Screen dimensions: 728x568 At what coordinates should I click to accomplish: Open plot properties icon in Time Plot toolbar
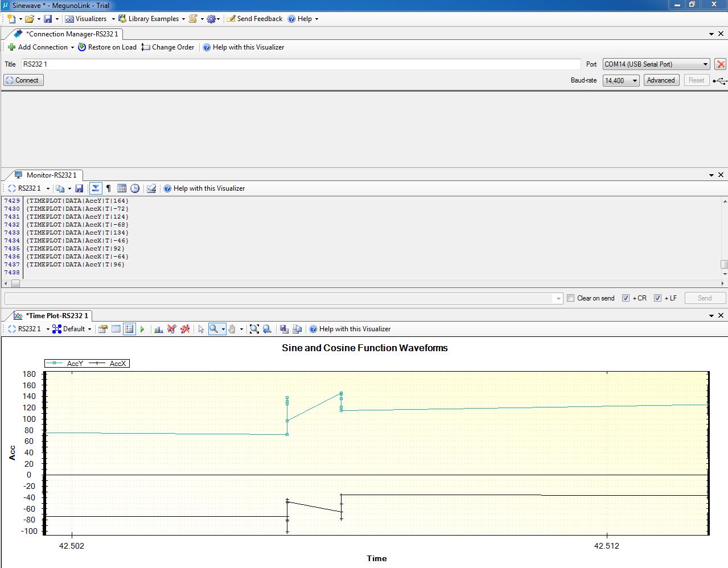point(102,329)
